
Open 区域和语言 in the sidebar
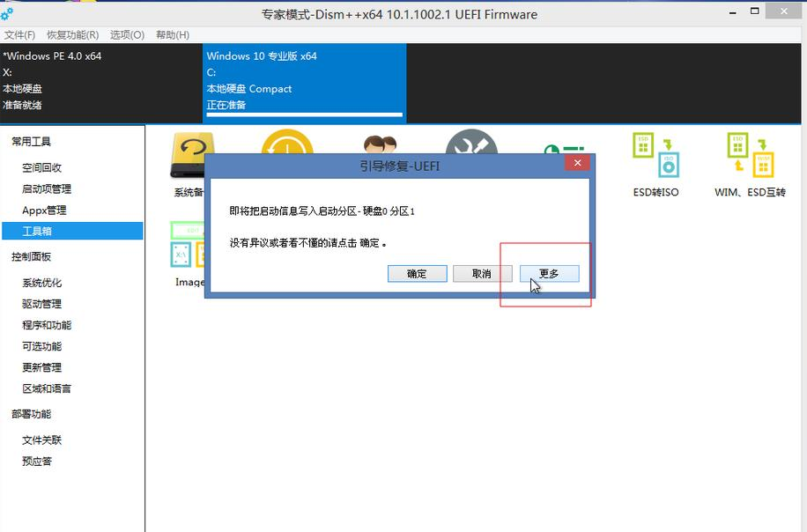point(47,388)
